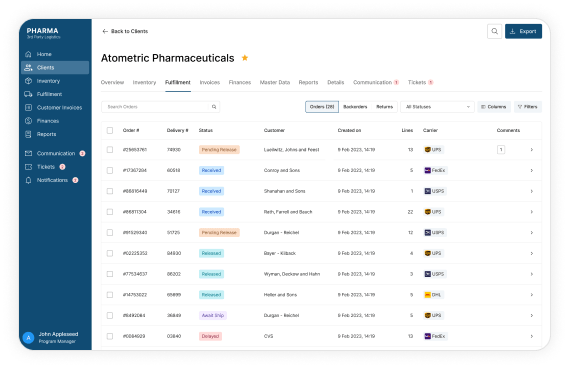This screenshot has height=369, width=569.
Task: Toggle the select-all orders checkbox in header
Action: point(110,130)
